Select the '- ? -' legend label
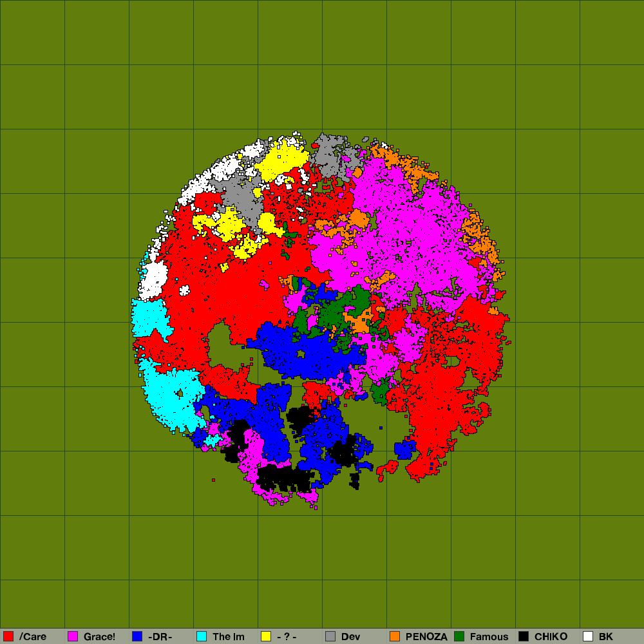The height and width of the screenshot is (644, 644). 287,637
